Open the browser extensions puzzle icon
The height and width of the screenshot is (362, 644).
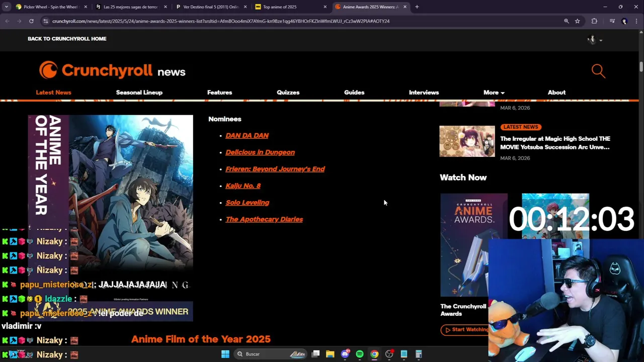point(594,21)
